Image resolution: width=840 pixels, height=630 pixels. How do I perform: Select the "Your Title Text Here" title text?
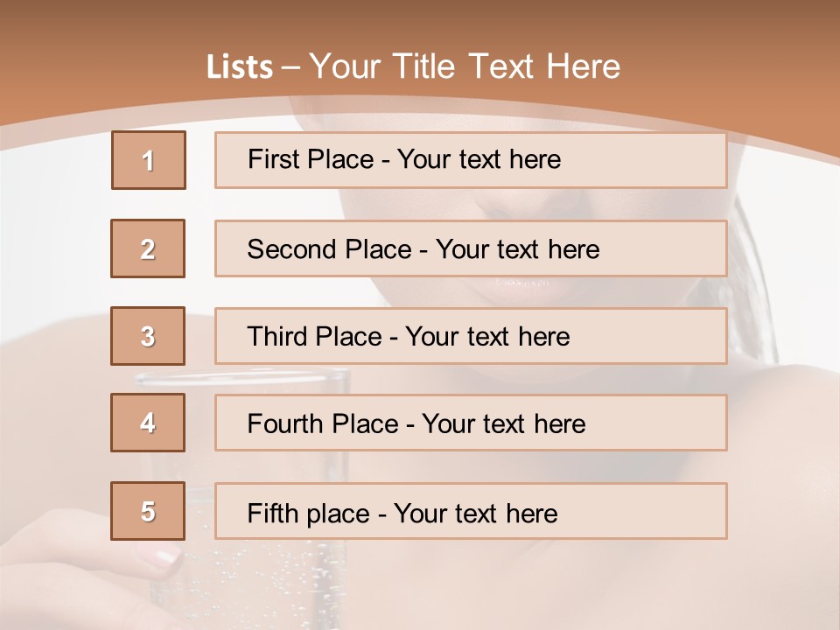pos(465,66)
